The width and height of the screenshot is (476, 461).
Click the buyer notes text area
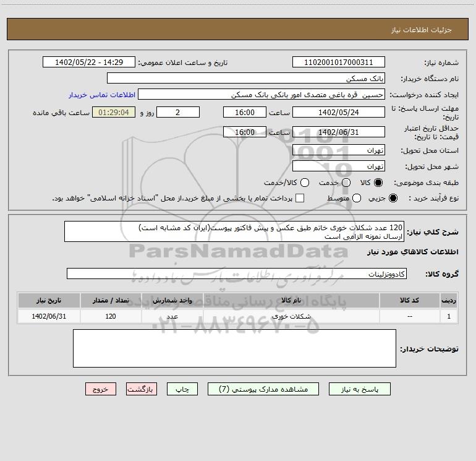(x=234, y=348)
